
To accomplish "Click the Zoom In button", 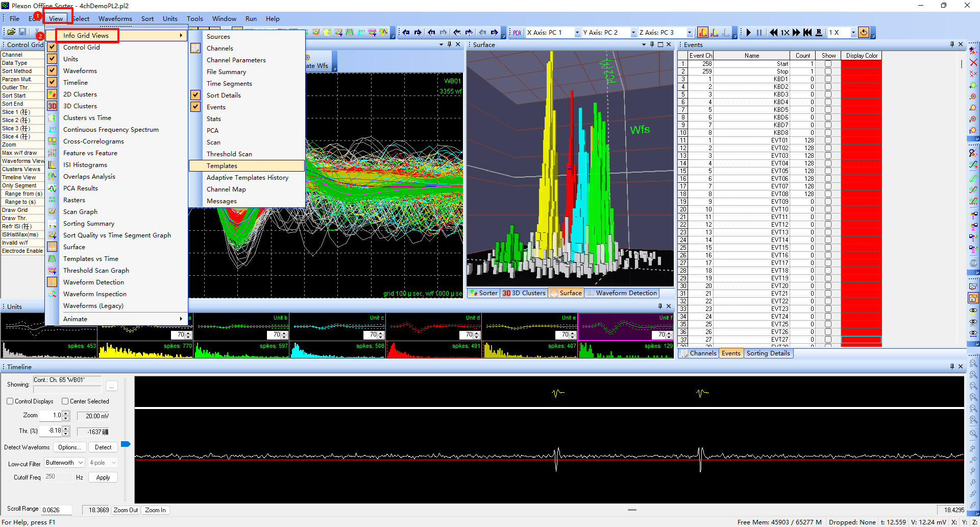I will 155,510.
